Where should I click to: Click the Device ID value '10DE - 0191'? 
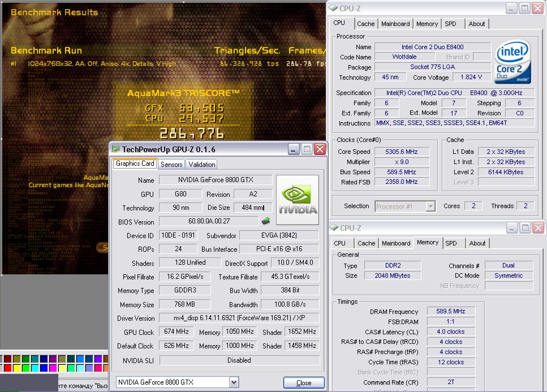[x=178, y=235]
